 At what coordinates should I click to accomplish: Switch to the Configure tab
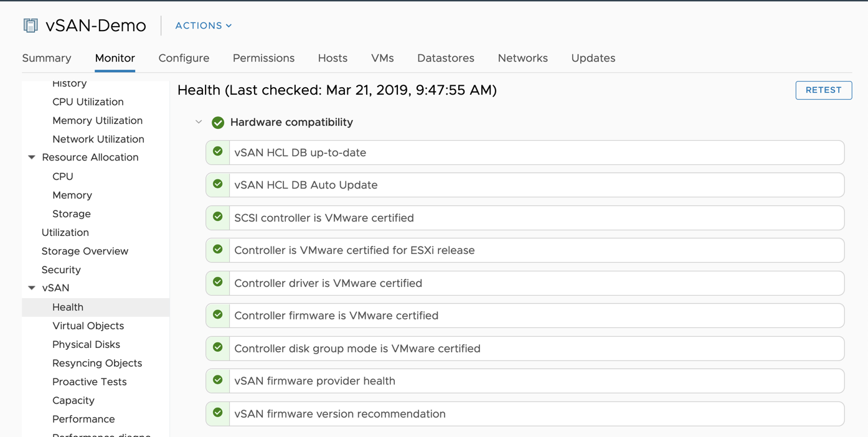[184, 58]
